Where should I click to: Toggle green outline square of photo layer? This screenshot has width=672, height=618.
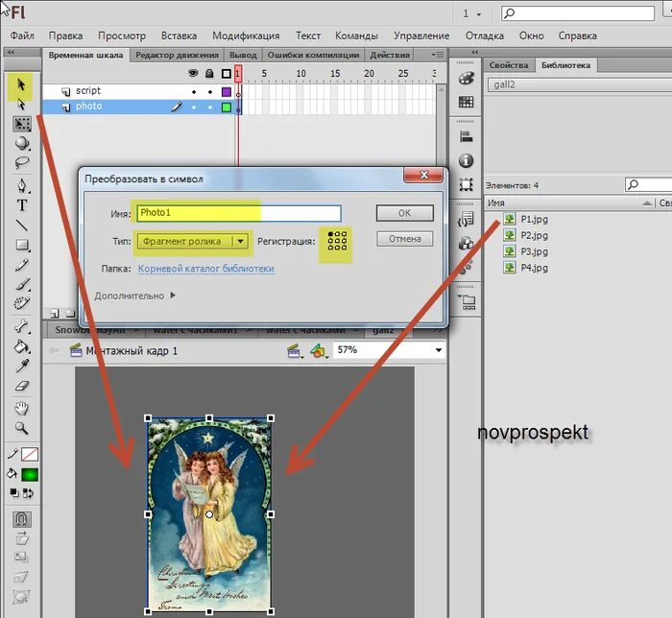(x=227, y=107)
